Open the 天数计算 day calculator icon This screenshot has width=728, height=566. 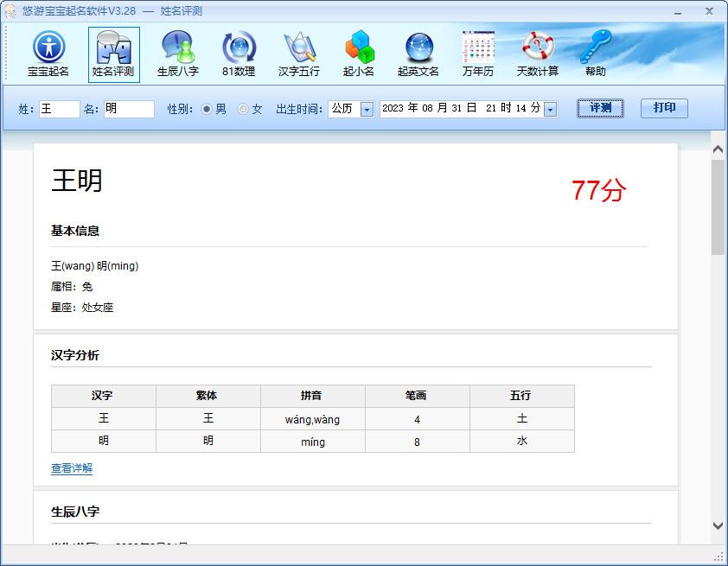[x=538, y=54]
